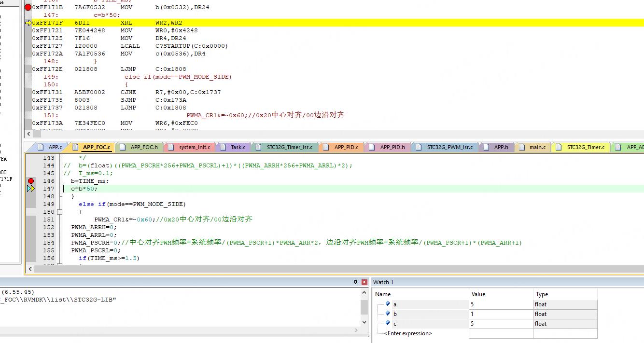This screenshot has height=343, width=644.
Task: Remove the breakpoint on source line 146
Action: [x=31, y=181]
